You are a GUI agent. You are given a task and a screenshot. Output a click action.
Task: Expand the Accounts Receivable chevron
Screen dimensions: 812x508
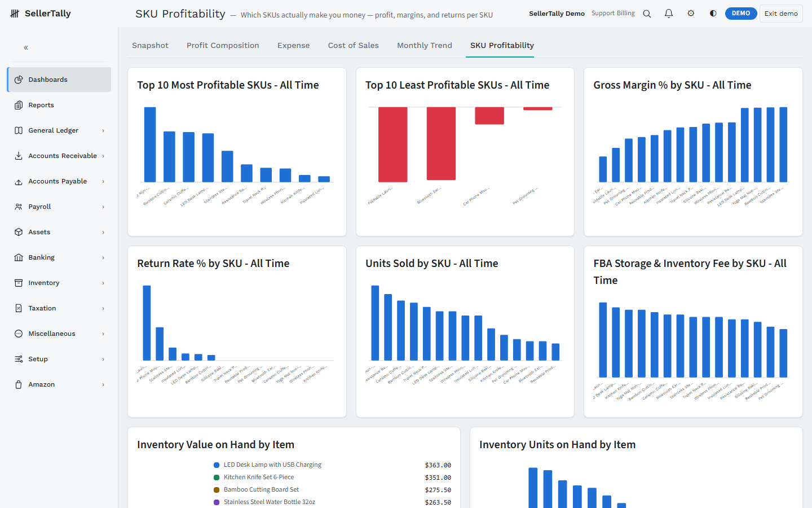tap(103, 156)
